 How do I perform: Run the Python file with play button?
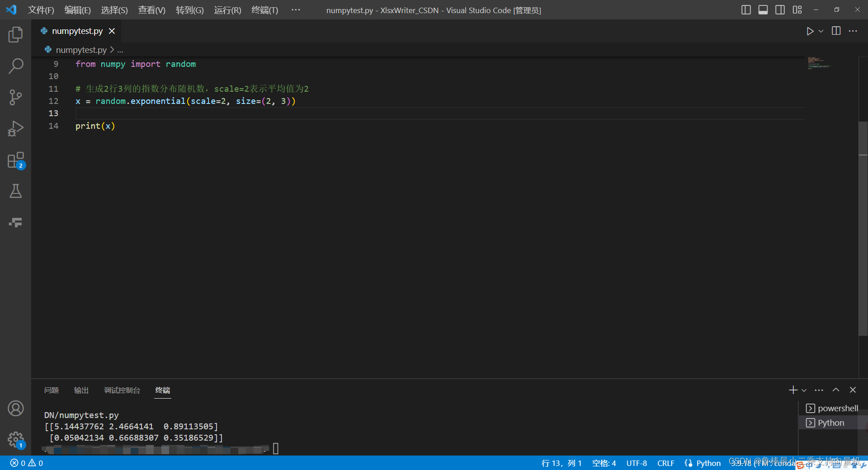(x=810, y=31)
